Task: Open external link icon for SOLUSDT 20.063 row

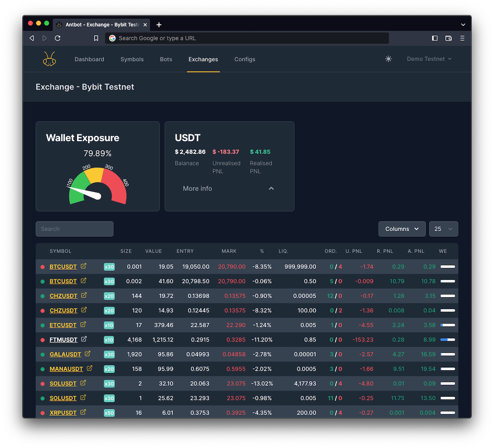Action: 83,383
